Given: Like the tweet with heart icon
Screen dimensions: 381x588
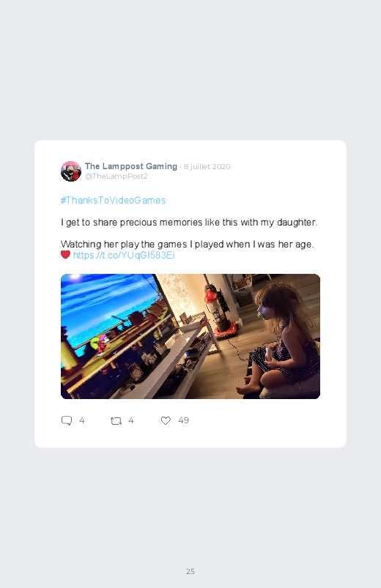Looking at the screenshot, I should [x=166, y=420].
